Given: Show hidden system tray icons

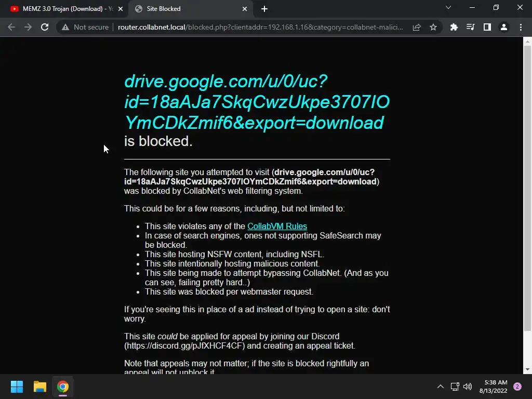Looking at the screenshot, I should pos(441,387).
